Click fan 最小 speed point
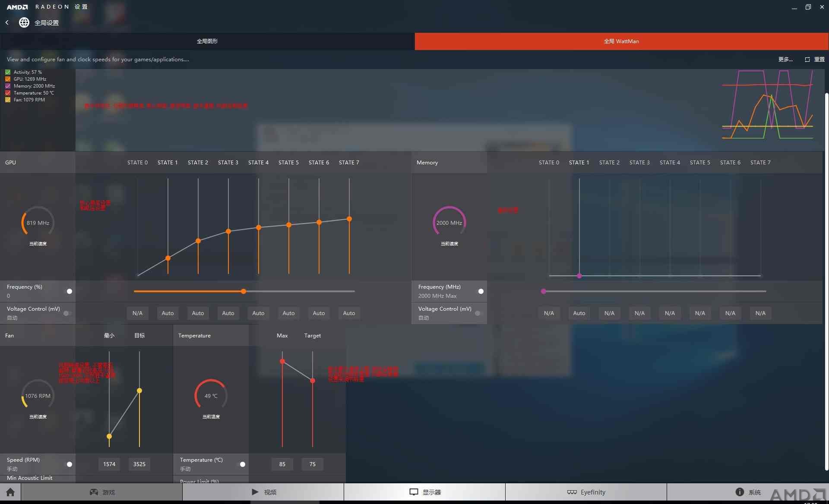 [109, 436]
